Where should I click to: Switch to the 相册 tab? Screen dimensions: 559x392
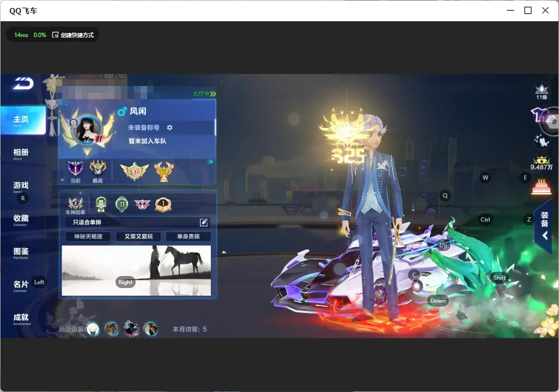point(21,154)
